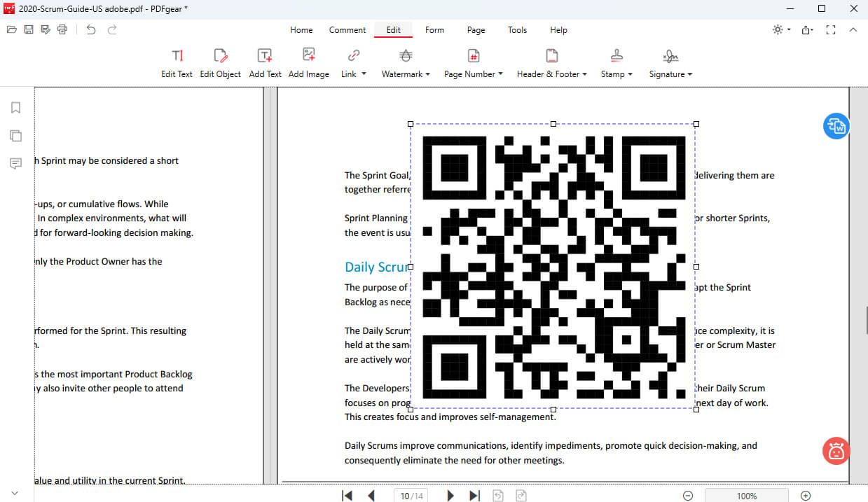Viewport: 868px width, 502px height.
Task: Collapse the ribbon with the chevron
Action: coord(853,29)
